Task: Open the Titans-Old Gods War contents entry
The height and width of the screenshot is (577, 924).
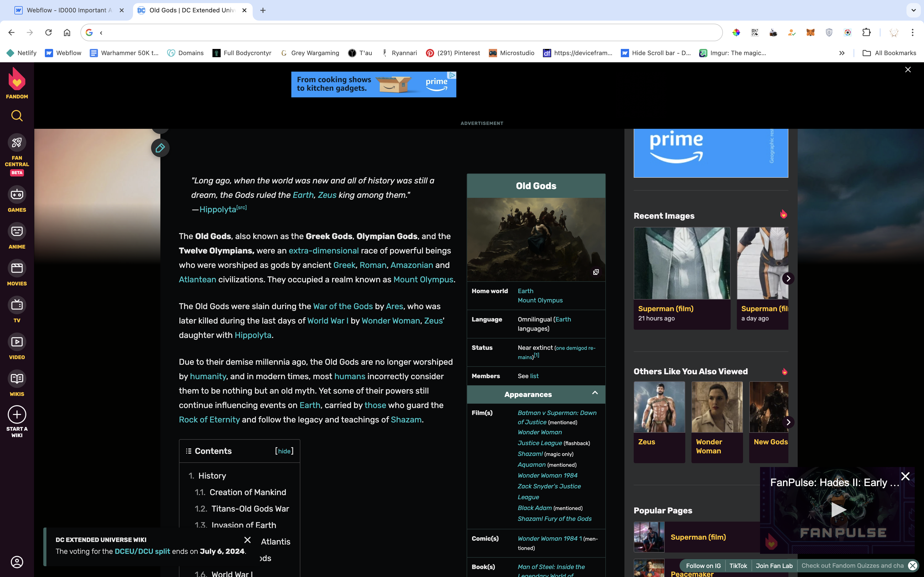Action: pyautogui.click(x=250, y=509)
